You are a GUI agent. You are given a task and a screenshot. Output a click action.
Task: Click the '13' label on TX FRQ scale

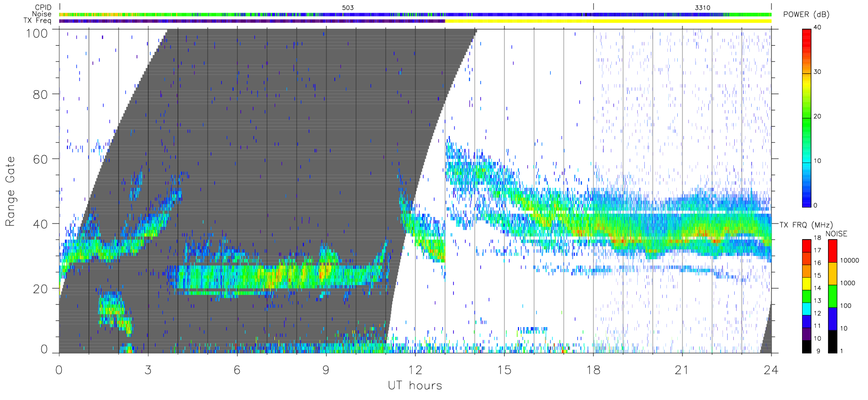click(817, 301)
